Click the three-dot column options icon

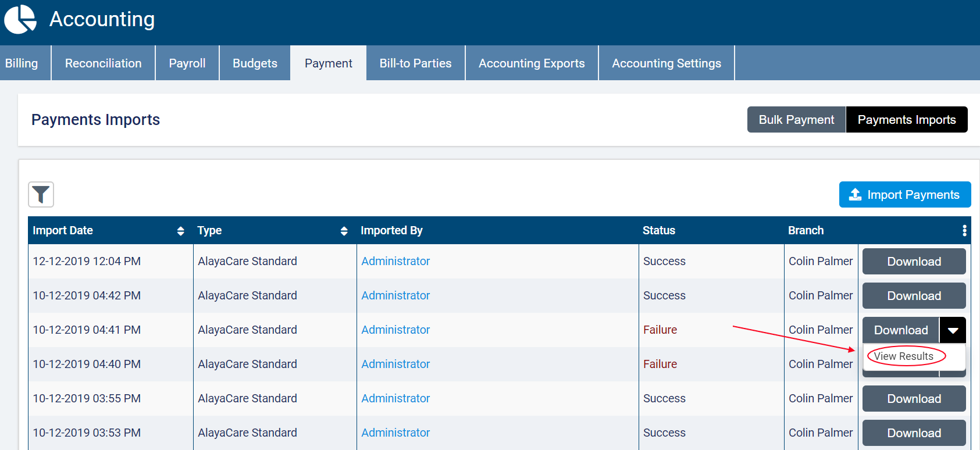click(964, 230)
